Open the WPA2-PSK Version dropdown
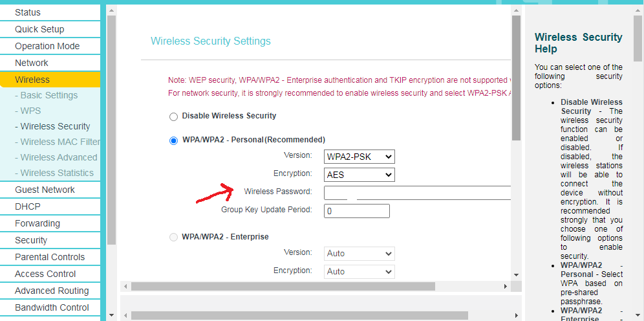This screenshot has width=644, height=321. 359,157
